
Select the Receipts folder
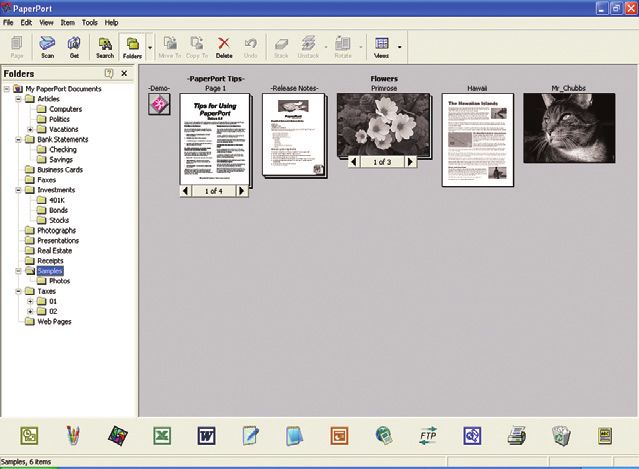(x=50, y=261)
